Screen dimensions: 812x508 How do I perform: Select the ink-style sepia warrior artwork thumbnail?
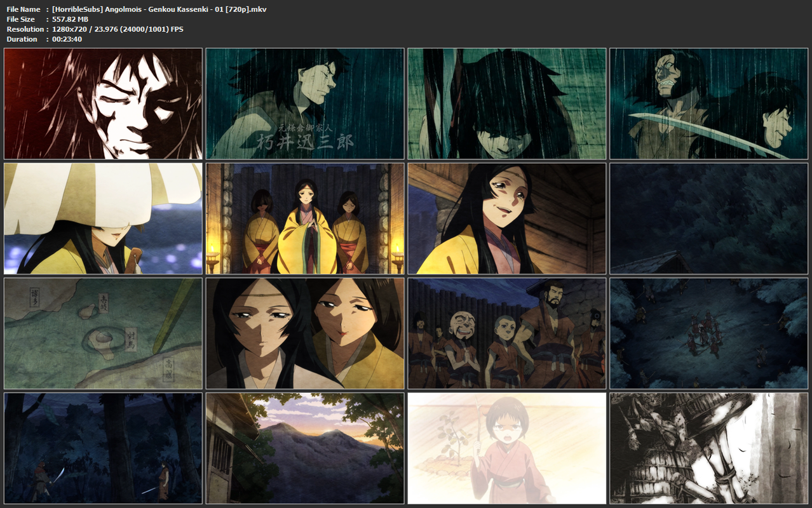pyautogui.click(x=709, y=448)
